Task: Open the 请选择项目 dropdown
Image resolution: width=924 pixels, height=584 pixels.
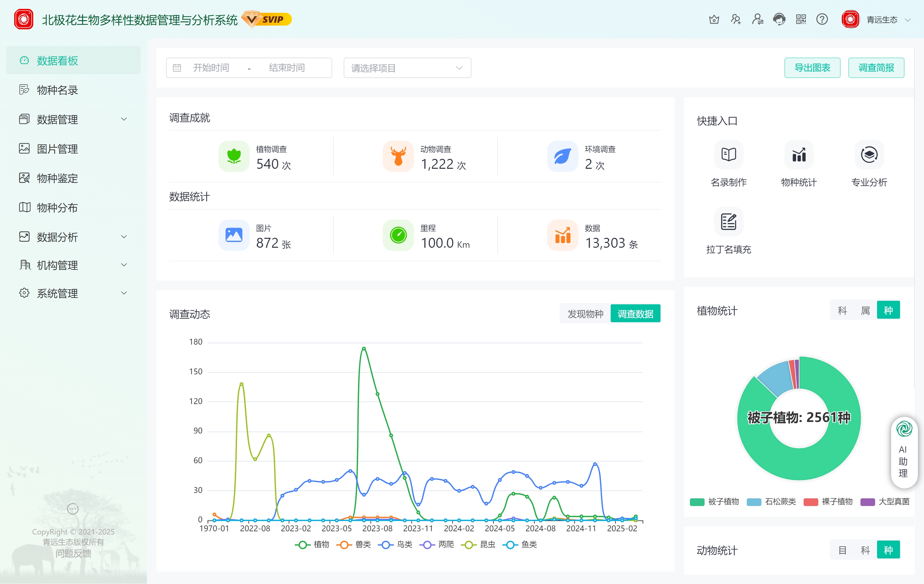Action: (408, 68)
